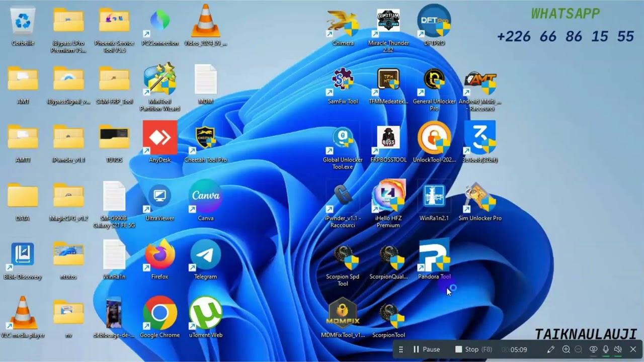Launch DFTPRO
Viewport: 644px width, 362px height.
pyautogui.click(x=434, y=22)
